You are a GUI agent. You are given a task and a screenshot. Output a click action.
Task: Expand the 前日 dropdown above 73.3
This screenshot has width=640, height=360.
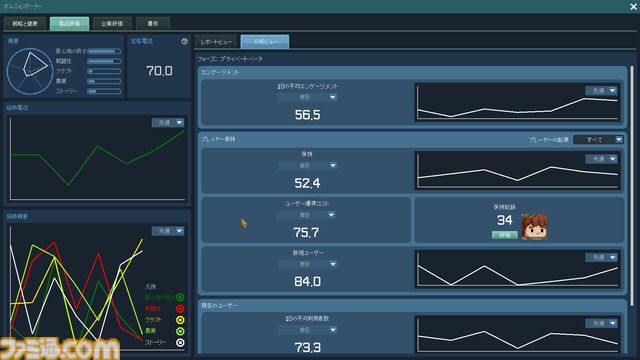(x=307, y=330)
